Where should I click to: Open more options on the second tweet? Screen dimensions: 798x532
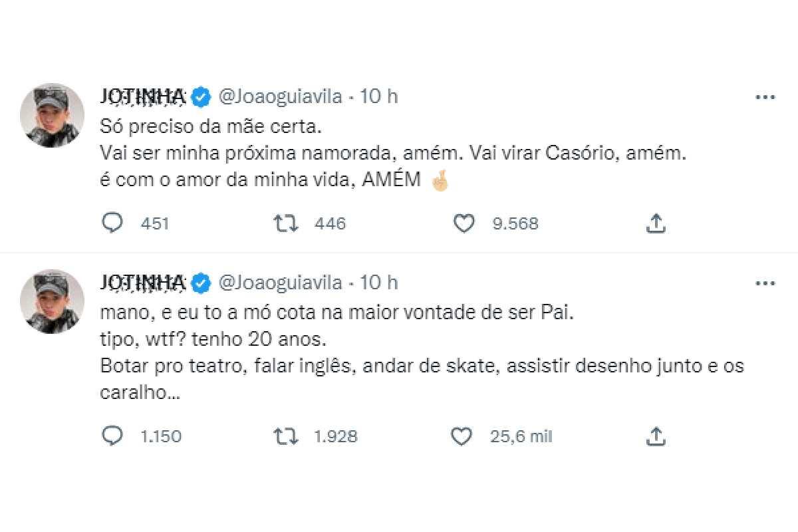(765, 283)
